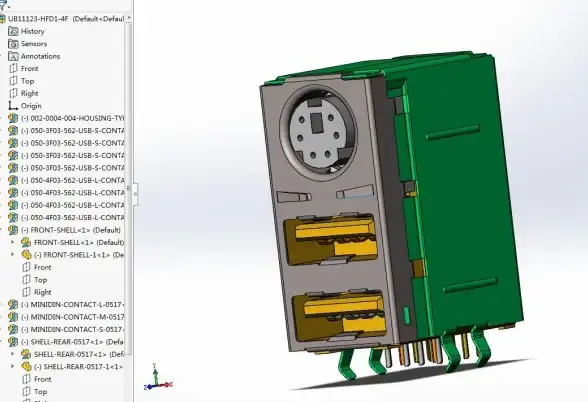Click the SHELL-REAR-0517-1<1> part icon
This screenshot has width=588, height=402.
[26, 366]
